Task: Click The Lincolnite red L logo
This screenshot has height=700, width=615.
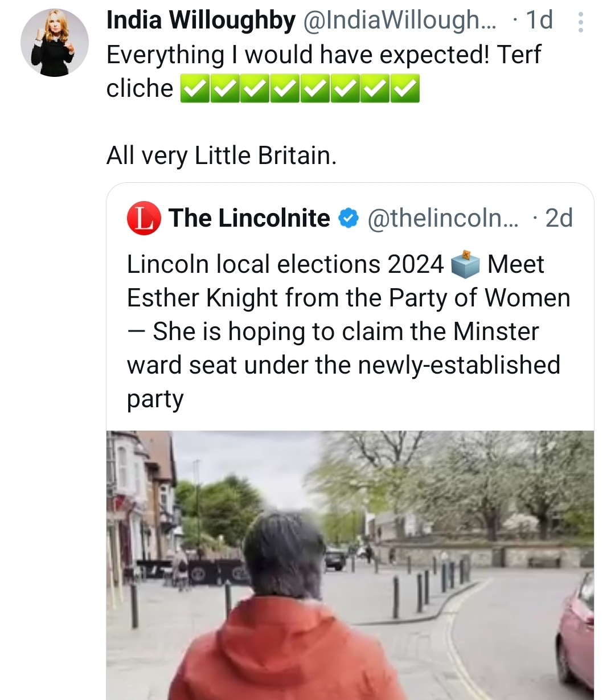Action: tap(143, 218)
